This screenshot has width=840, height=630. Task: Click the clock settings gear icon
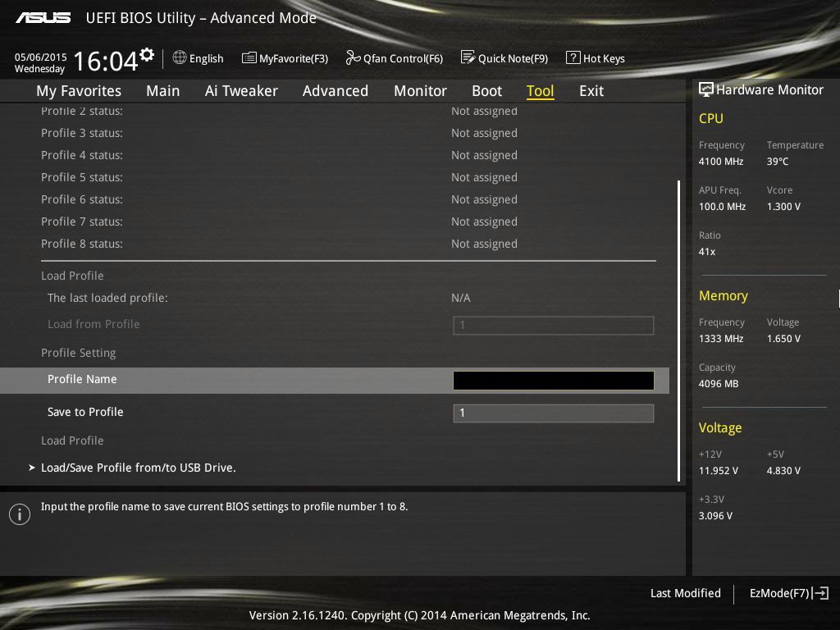pyautogui.click(x=147, y=54)
